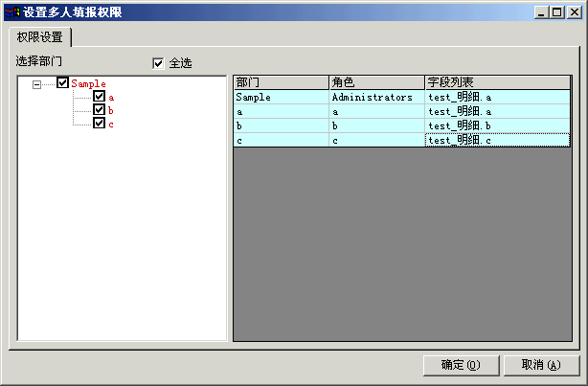Select the Sample cell in 部门 column
Image resolution: width=588 pixels, height=386 pixels.
tap(282, 97)
